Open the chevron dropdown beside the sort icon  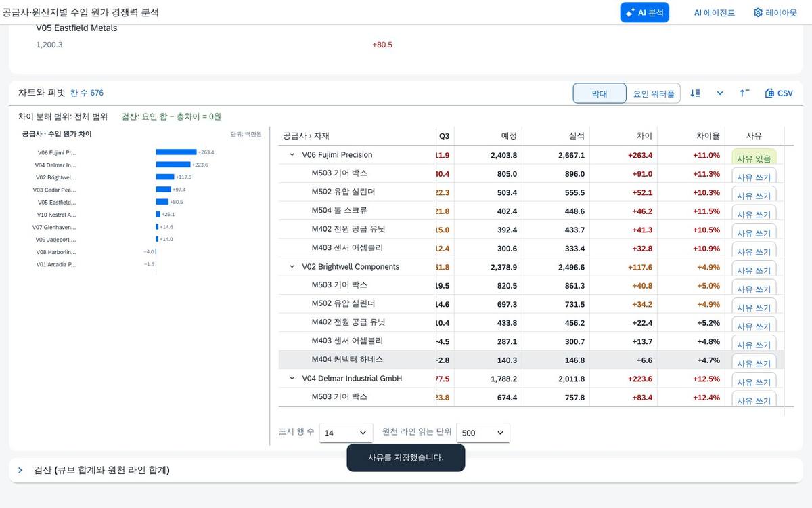pyautogui.click(x=720, y=93)
